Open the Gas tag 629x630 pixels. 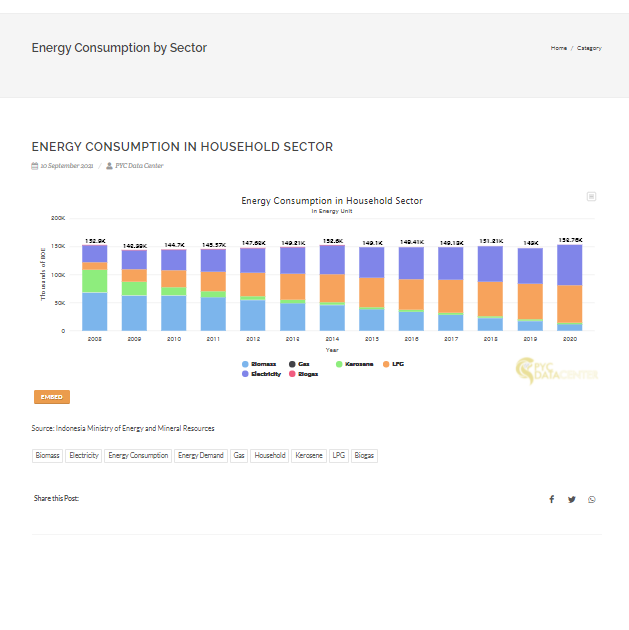(239, 456)
